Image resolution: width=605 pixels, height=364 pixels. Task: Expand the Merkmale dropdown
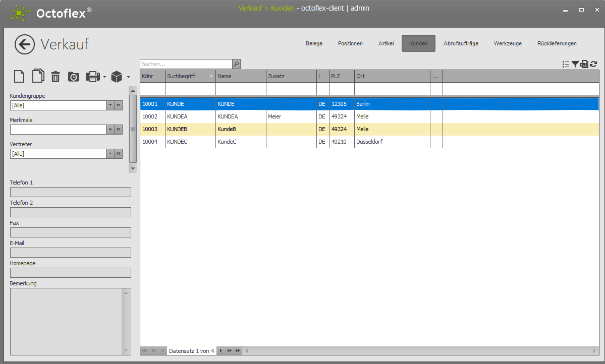click(110, 130)
